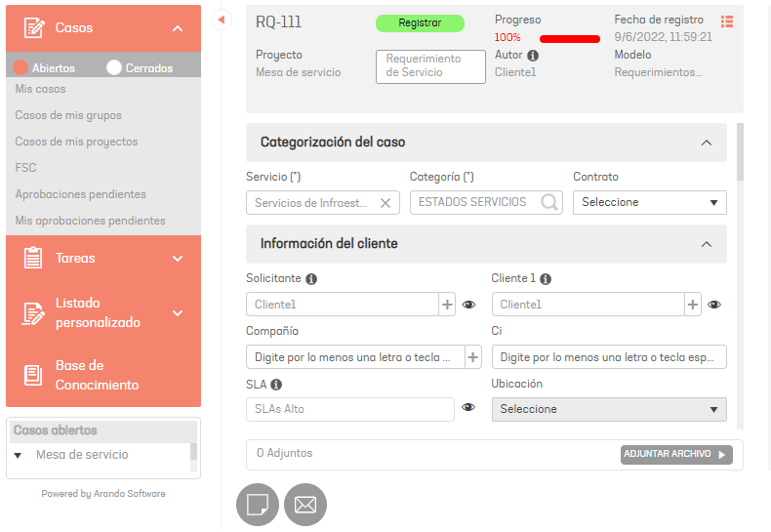This screenshot has height=532, width=771.
Task: Select the Abiertos radio option
Action: coord(20,68)
